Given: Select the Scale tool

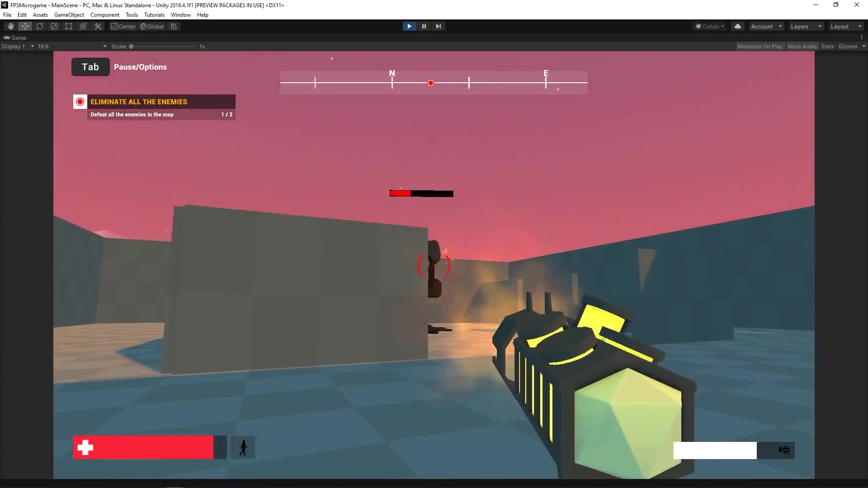Looking at the screenshot, I should pyautogui.click(x=54, y=26).
